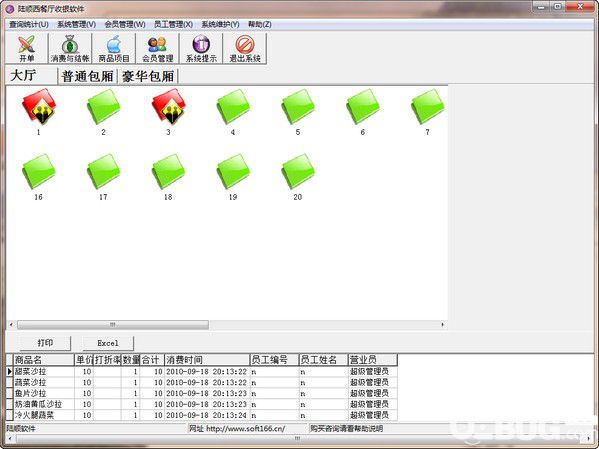Open the 查询统计(U) menu
The width and height of the screenshot is (599, 449).
(x=29, y=24)
